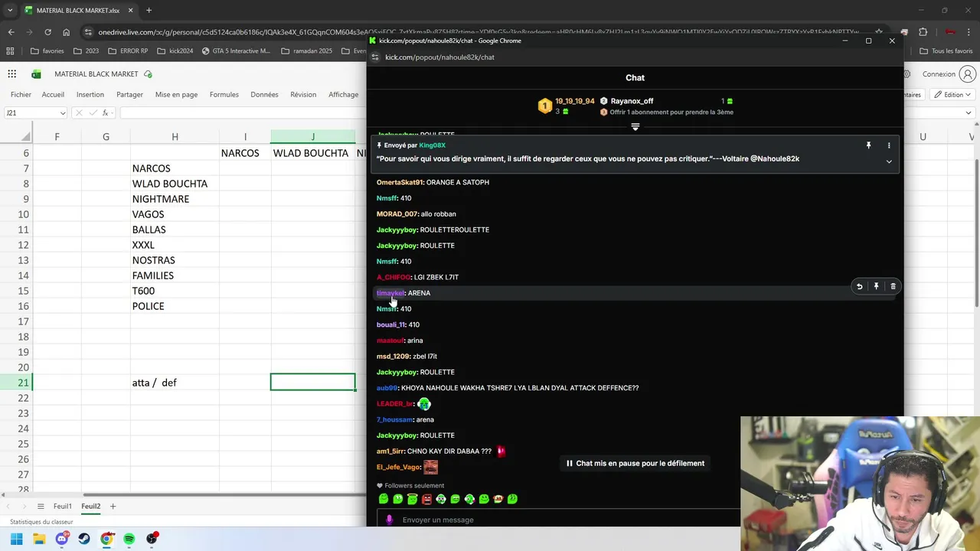Switch to the Feuil1 sheet tab
Screen dimensions: 980x551
pyautogui.click(x=63, y=506)
